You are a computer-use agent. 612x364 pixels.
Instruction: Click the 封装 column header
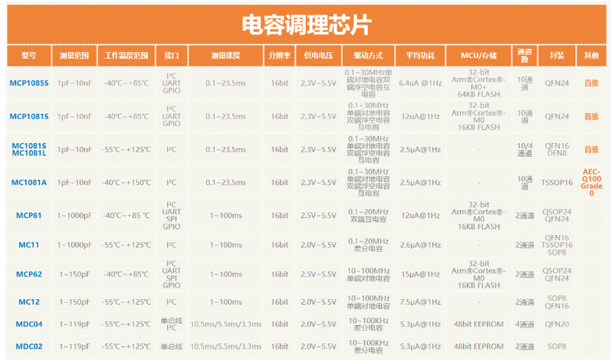click(x=556, y=56)
